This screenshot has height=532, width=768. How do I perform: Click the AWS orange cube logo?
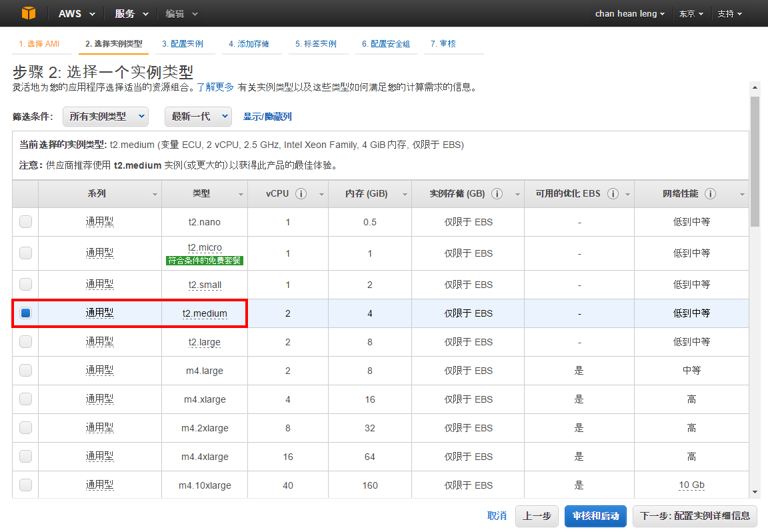29,13
